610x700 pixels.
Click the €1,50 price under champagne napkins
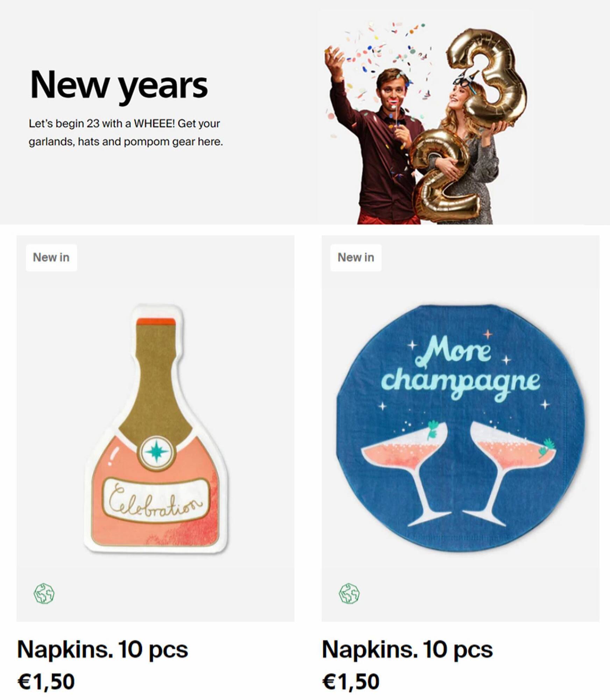pyautogui.click(x=351, y=682)
